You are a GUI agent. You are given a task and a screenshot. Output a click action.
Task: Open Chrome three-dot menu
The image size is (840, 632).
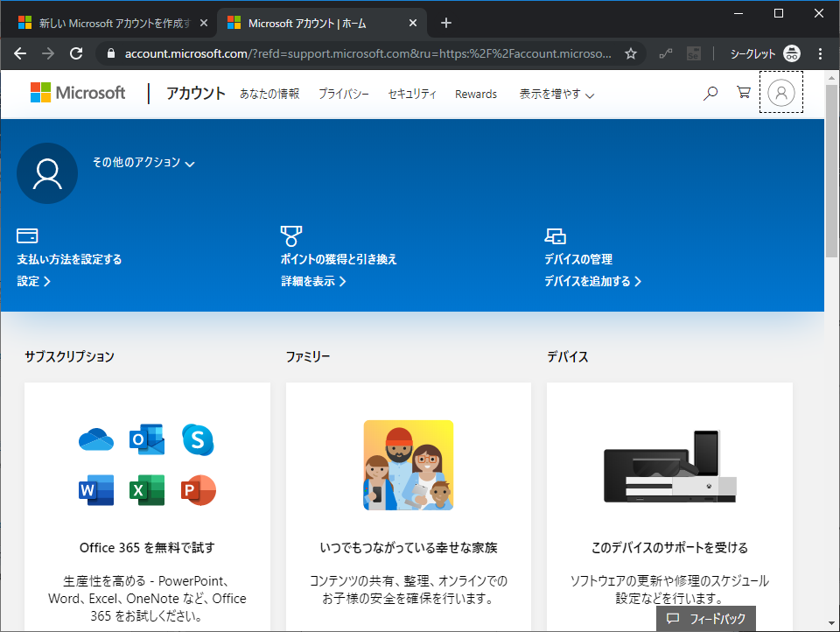(x=820, y=53)
